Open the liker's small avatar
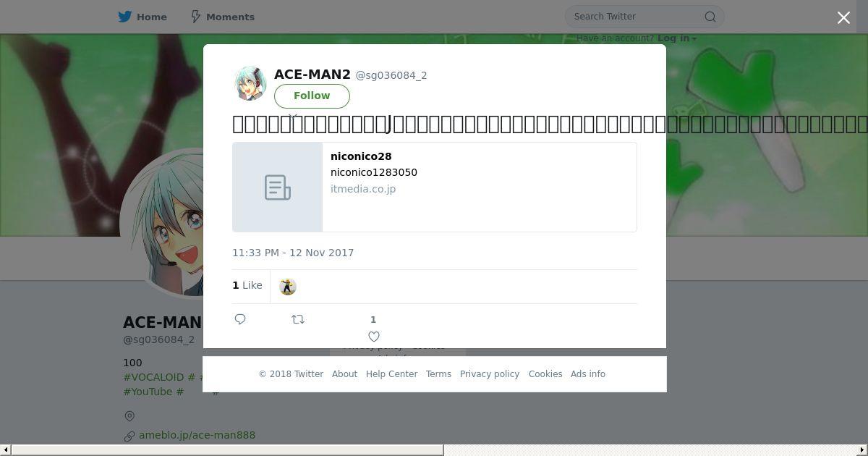This screenshot has height=456, width=868. [288, 287]
